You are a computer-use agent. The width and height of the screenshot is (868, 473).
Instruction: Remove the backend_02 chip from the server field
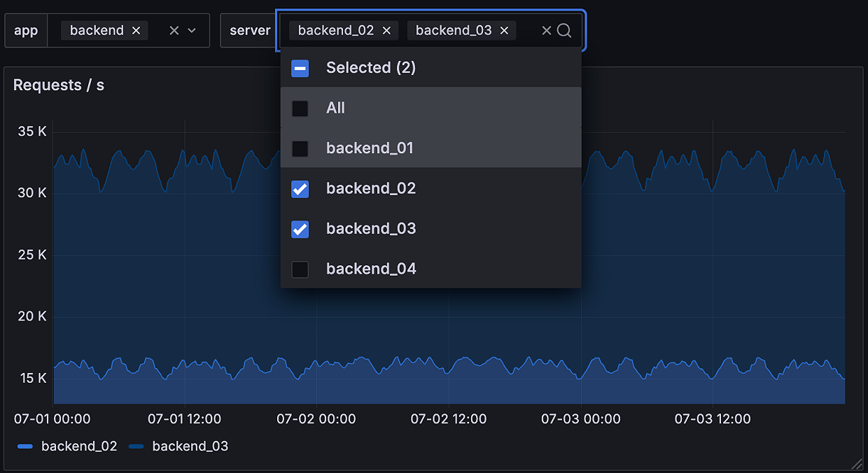point(386,30)
